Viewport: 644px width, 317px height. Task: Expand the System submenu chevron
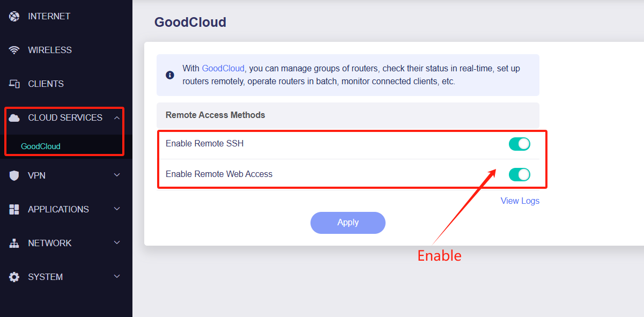117,277
